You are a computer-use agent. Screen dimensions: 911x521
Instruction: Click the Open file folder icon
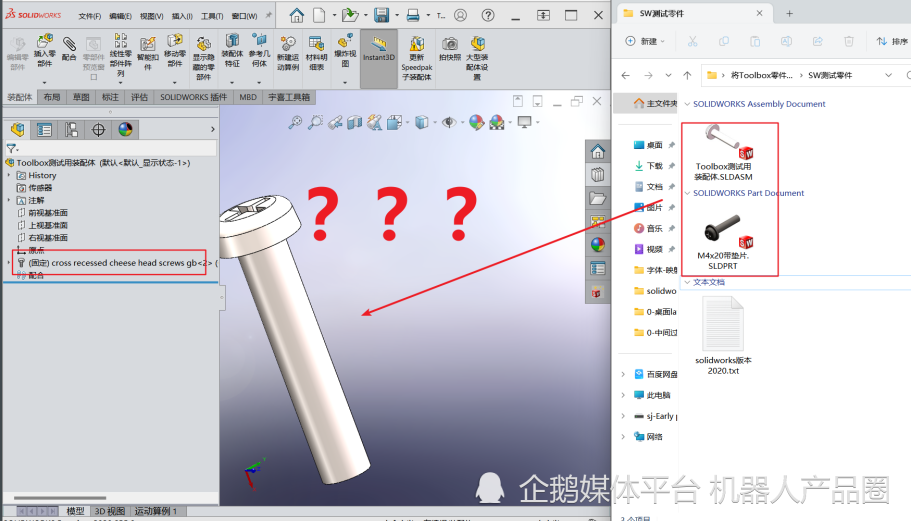click(350, 16)
